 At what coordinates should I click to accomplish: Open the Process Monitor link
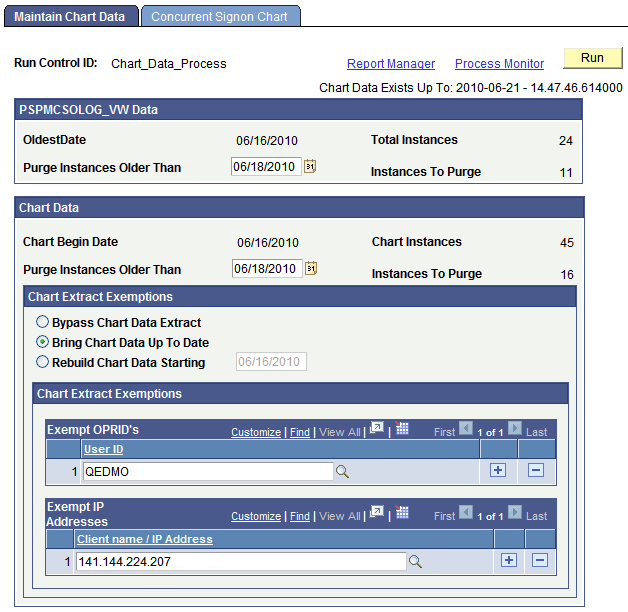[x=499, y=64]
